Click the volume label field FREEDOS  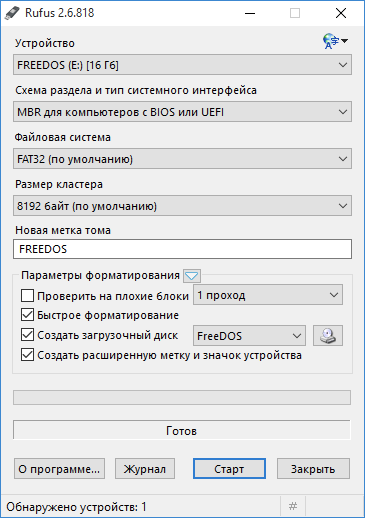coord(182,249)
